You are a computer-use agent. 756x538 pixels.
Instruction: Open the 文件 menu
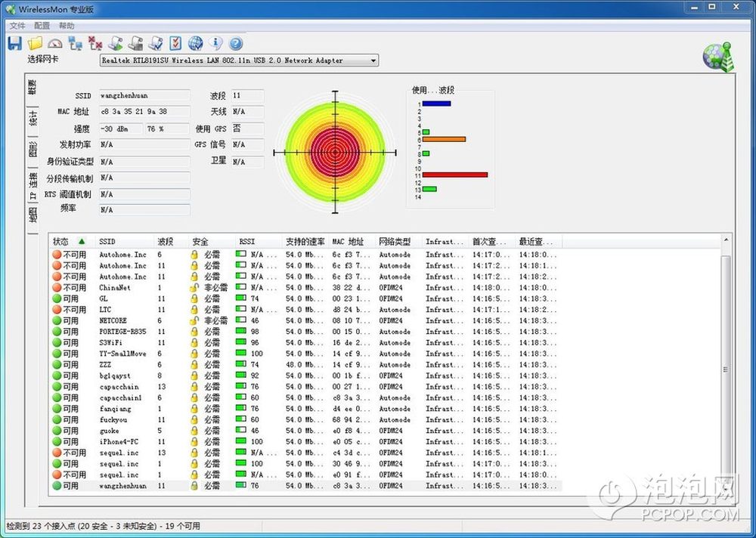click(x=17, y=26)
